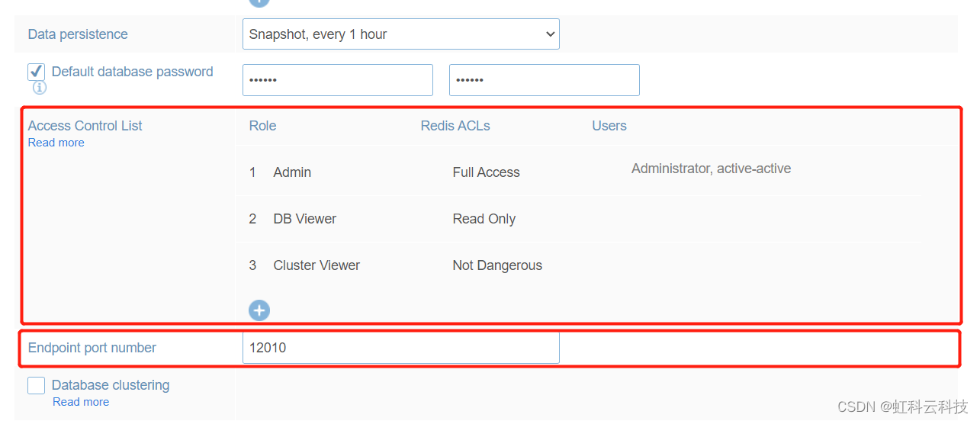Click the Redis ACLs column header
The width and height of the screenshot is (980, 421).
pos(455,126)
